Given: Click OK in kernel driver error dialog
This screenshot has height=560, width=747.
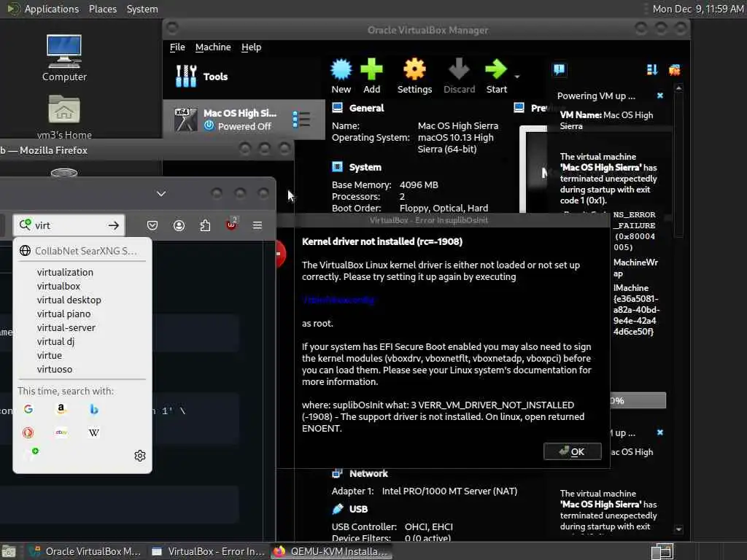Looking at the screenshot, I should (x=572, y=451).
